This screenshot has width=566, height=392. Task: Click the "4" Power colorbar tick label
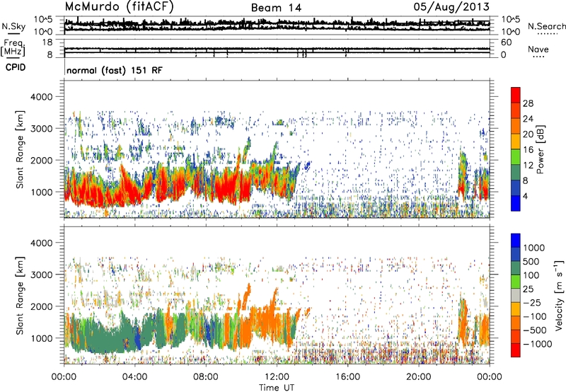coord(525,196)
